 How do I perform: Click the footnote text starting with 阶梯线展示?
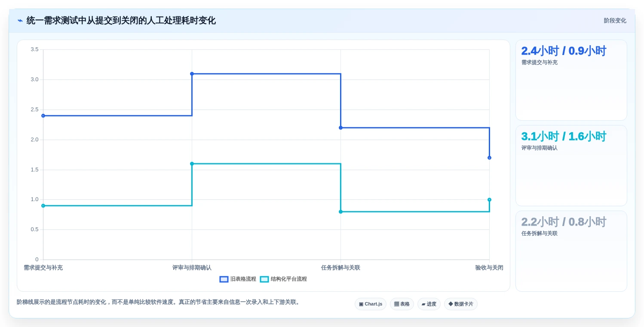[x=159, y=302]
